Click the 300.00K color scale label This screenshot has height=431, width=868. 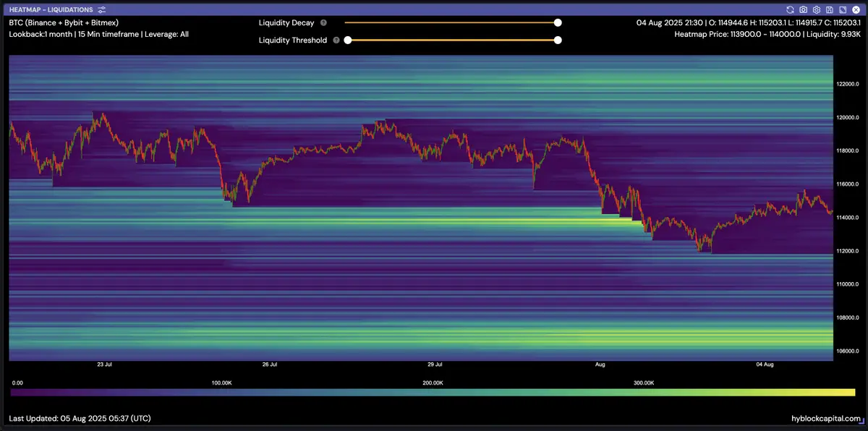tap(644, 382)
